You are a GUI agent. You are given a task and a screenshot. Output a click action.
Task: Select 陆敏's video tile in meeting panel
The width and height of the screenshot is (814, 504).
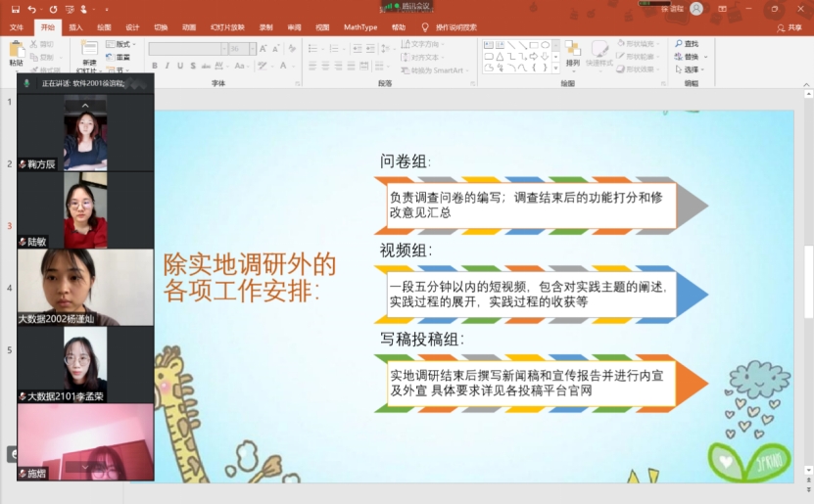tap(85, 210)
